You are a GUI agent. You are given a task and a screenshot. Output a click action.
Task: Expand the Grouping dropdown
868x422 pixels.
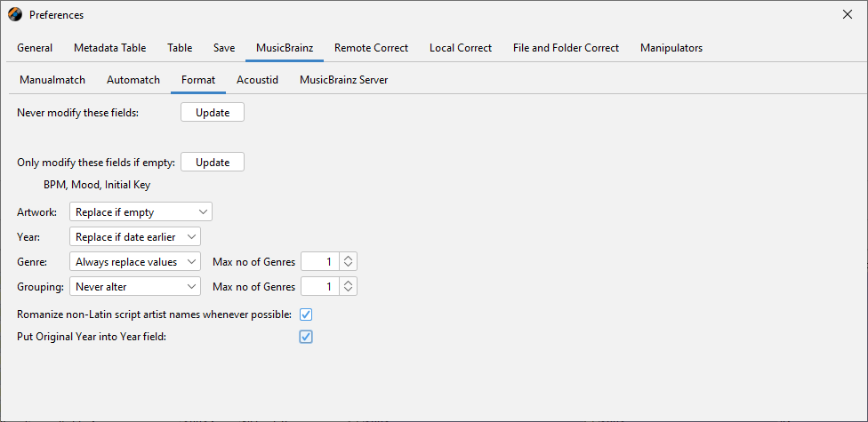[x=134, y=286]
